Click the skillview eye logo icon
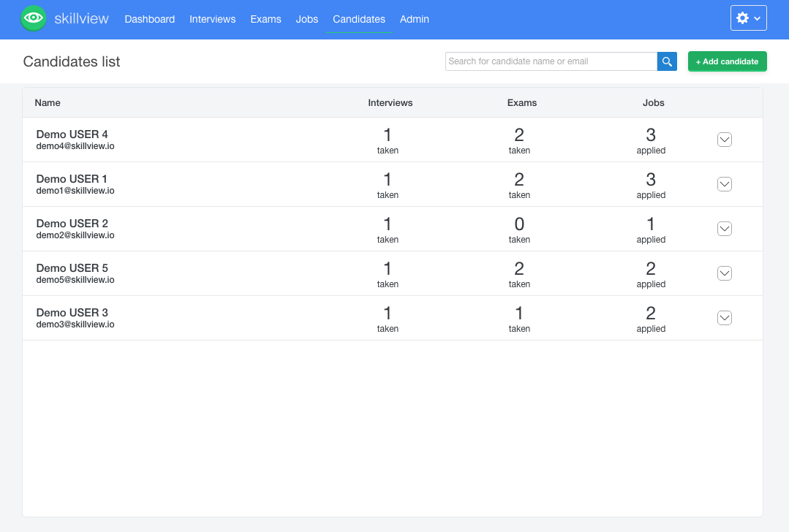This screenshot has height=532, width=789. click(33, 18)
